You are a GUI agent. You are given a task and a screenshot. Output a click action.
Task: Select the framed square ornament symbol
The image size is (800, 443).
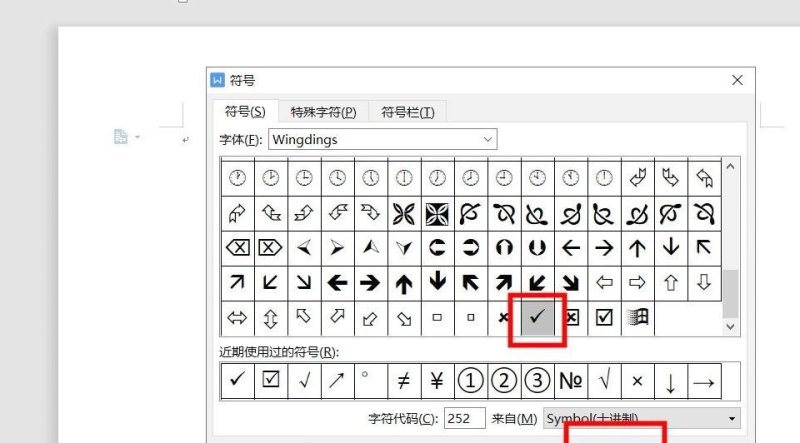(x=437, y=213)
